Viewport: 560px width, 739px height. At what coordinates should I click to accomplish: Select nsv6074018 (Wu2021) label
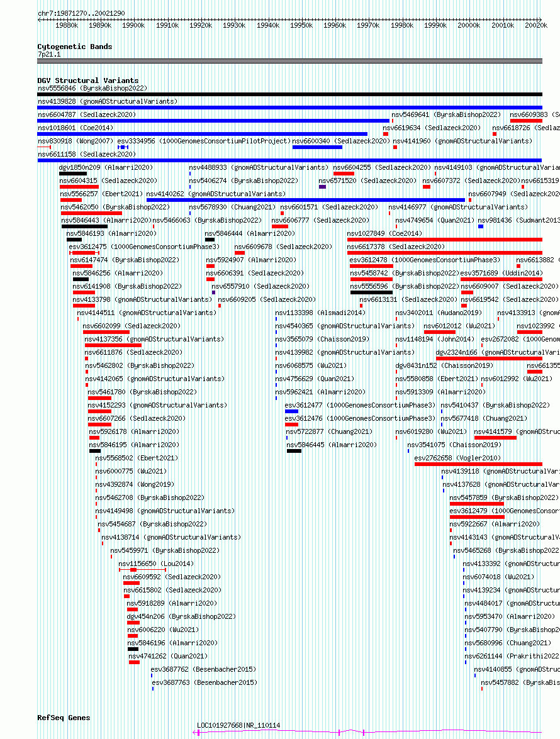point(498,576)
